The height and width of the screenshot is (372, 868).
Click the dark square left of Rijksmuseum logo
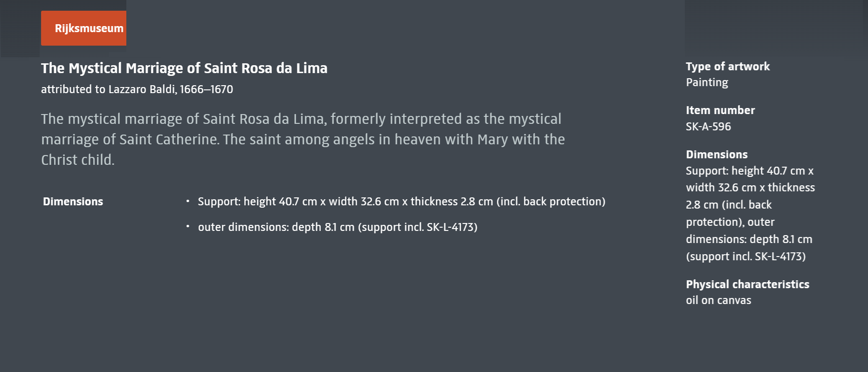21,28
